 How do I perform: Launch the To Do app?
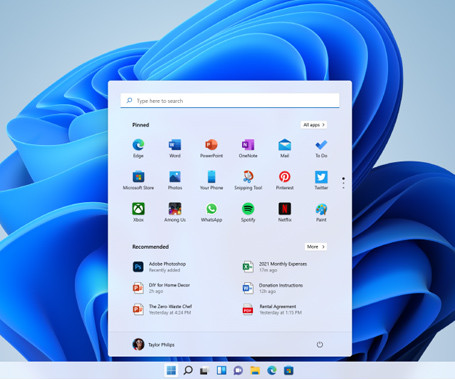tap(321, 148)
